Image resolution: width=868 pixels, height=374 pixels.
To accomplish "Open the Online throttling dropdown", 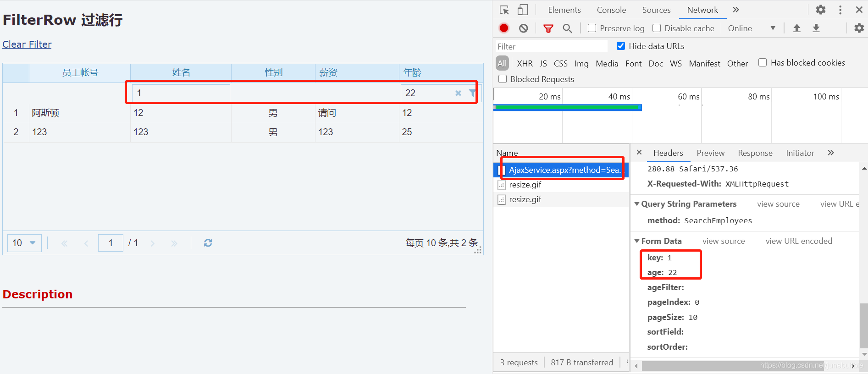I will [x=752, y=28].
